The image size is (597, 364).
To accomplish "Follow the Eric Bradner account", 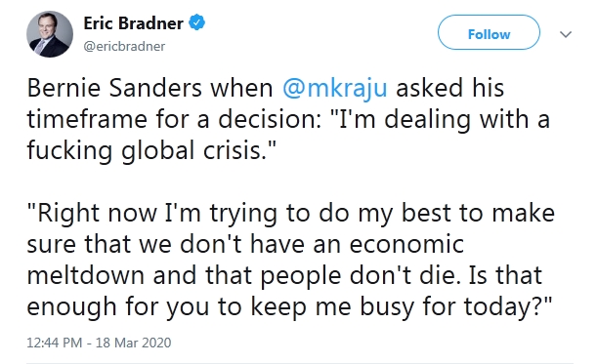I will point(489,32).
